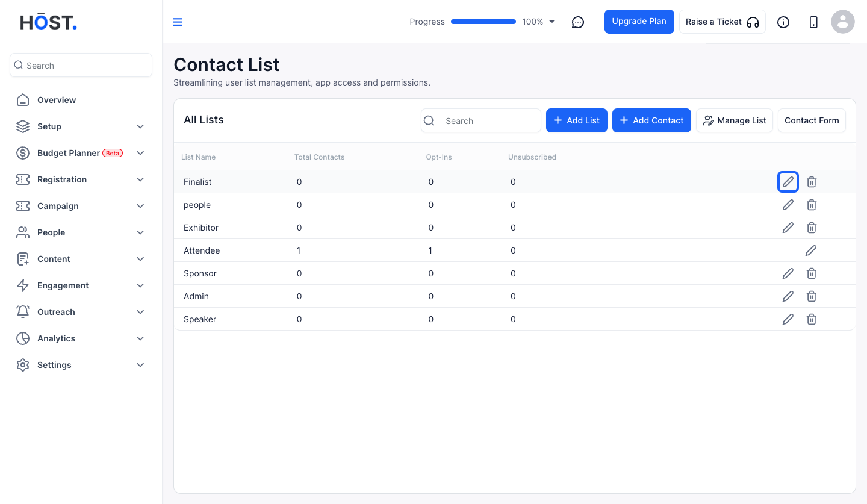This screenshot has height=504, width=867.
Task: Delete the people list
Action: pyautogui.click(x=812, y=205)
